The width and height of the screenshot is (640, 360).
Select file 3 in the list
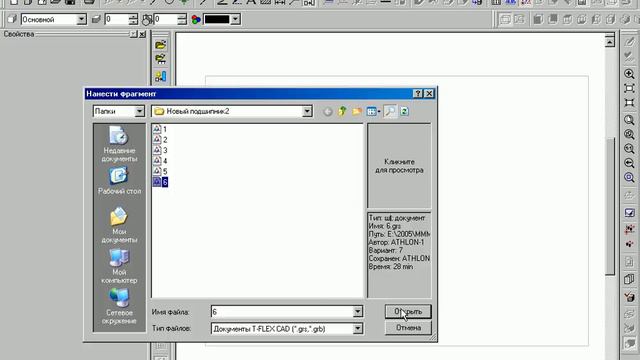pyautogui.click(x=160, y=150)
